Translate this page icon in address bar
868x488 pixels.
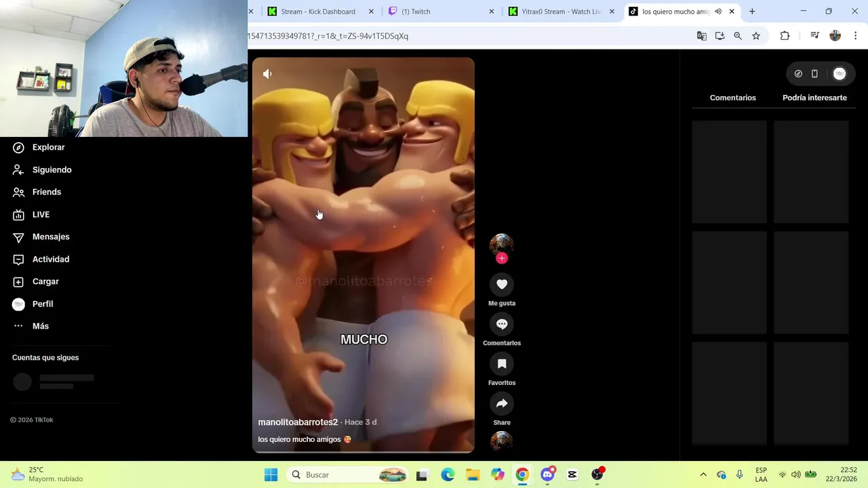click(x=702, y=36)
